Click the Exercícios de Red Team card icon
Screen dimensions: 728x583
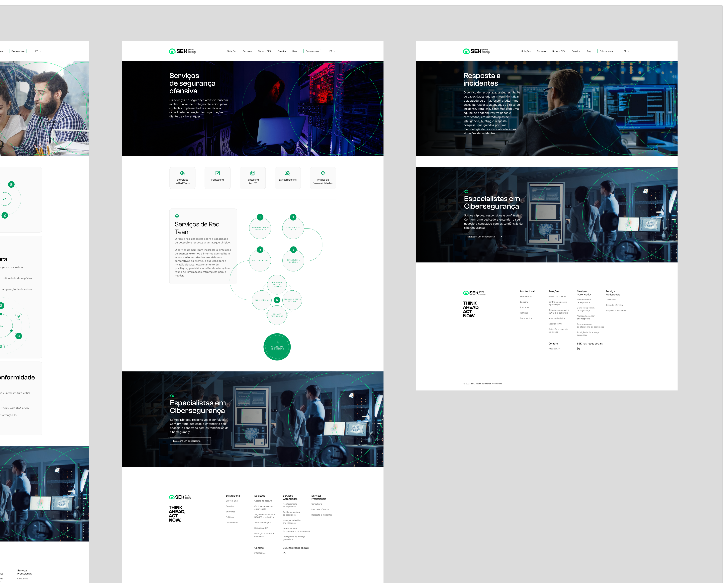coord(182,173)
